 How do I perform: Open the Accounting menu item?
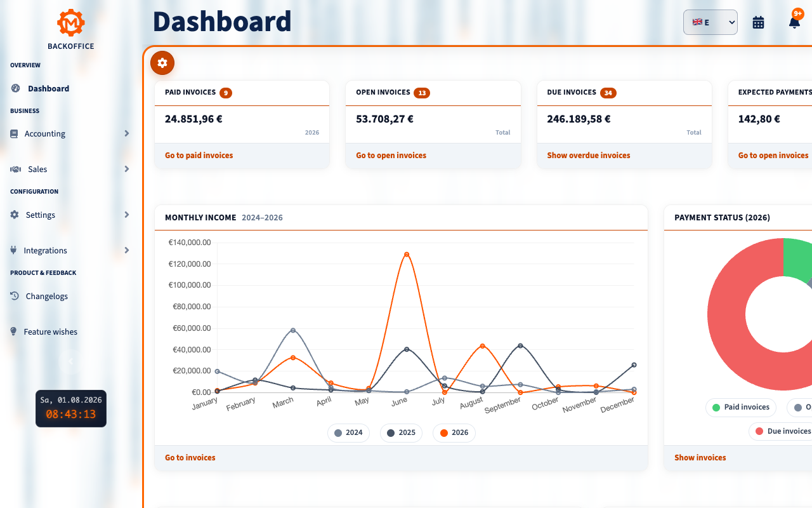(71, 134)
